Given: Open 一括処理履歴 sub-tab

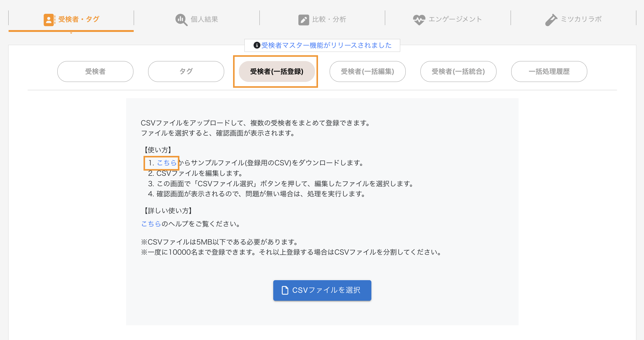Looking at the screenshot, I should tap(549, 71).
